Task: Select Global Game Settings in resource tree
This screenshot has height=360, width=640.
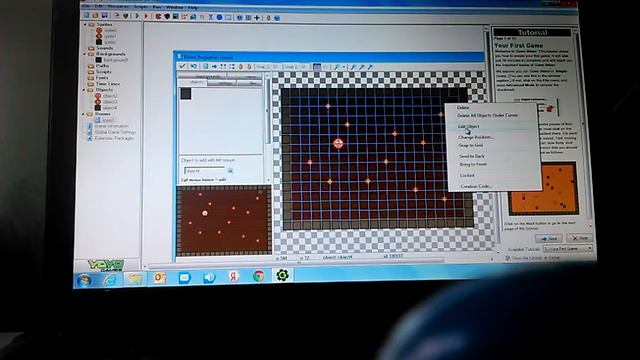Action: coord(115,132)
